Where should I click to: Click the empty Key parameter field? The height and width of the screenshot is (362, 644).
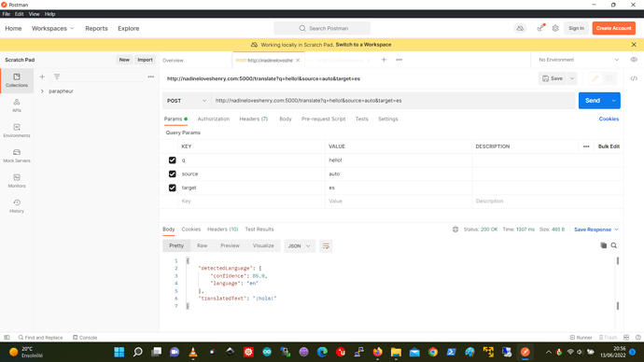(251, 202)
